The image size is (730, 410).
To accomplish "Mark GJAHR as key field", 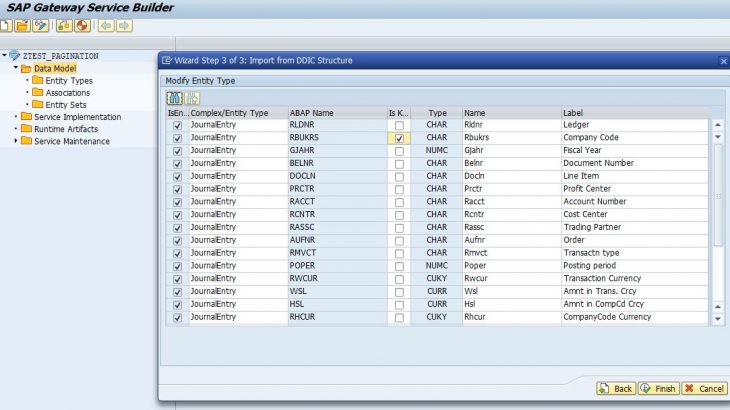I will click(399, 151).
